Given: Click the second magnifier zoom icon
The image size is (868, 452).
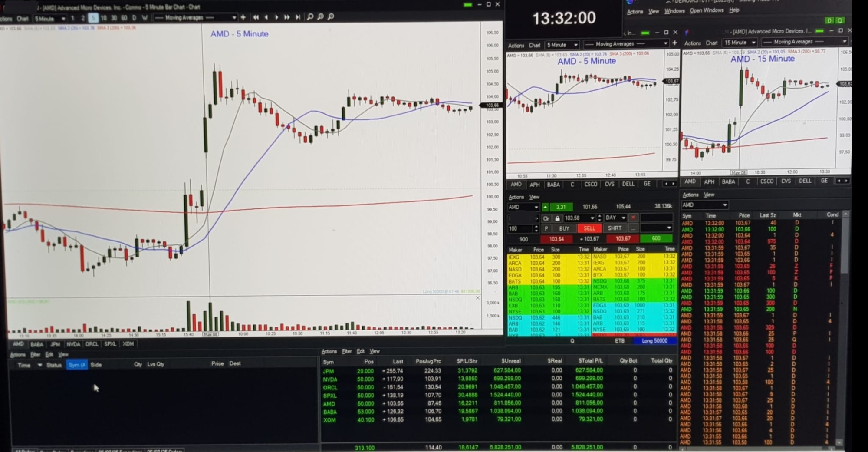Looking at the screenshot, I should click(320, 17).
